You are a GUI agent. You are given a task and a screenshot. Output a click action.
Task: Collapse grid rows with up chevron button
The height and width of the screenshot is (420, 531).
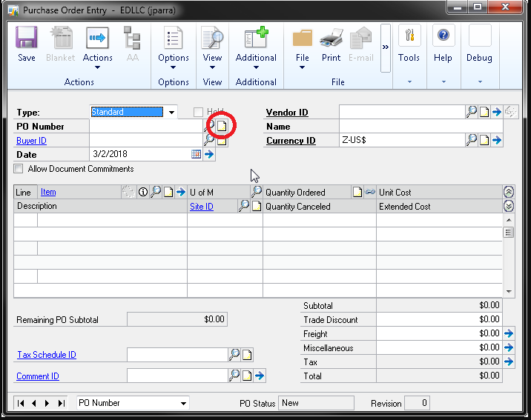pyautogui.click(x=508, y=192)
